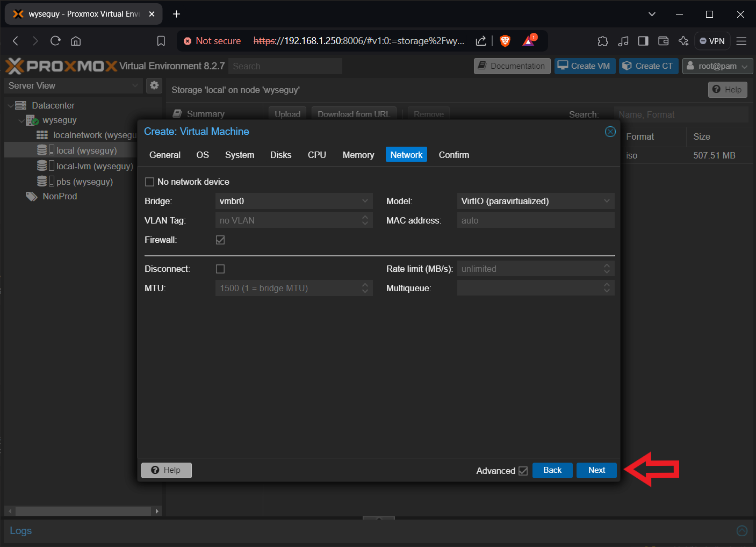The width and height of the screenshot is (756, 547).
Task: Bookmark this page icon
Action: click(x=161, y=41)
